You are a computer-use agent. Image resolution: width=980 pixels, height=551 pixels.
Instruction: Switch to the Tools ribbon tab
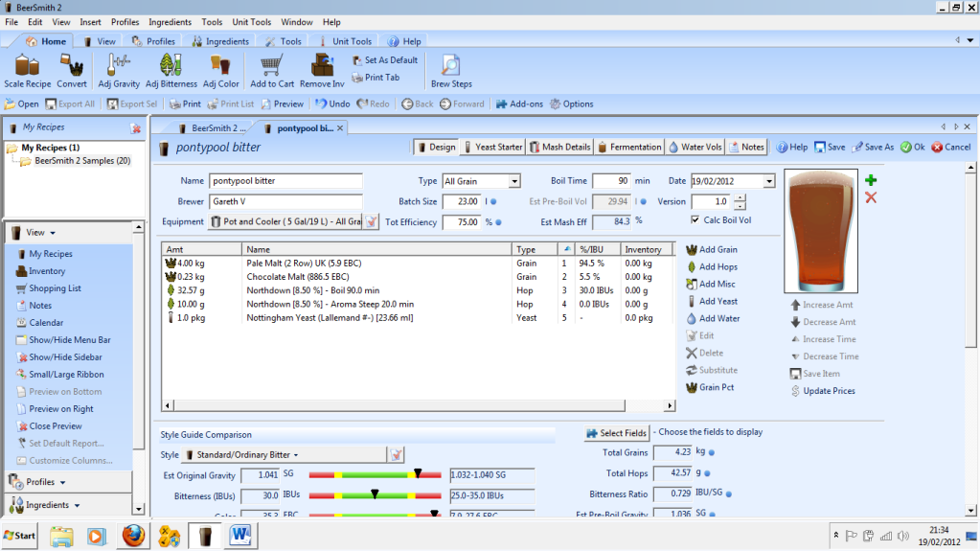[x=284, y=41]
